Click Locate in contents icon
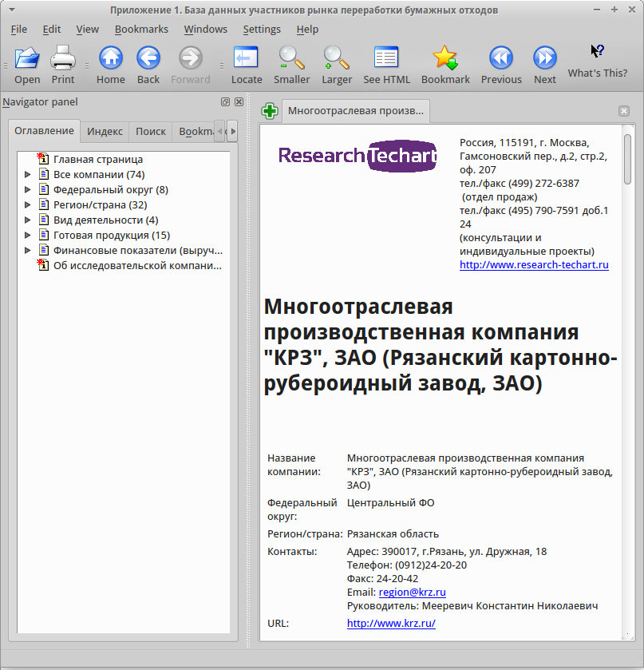Viewport: 644px width, 670px height. coord(246,57)
